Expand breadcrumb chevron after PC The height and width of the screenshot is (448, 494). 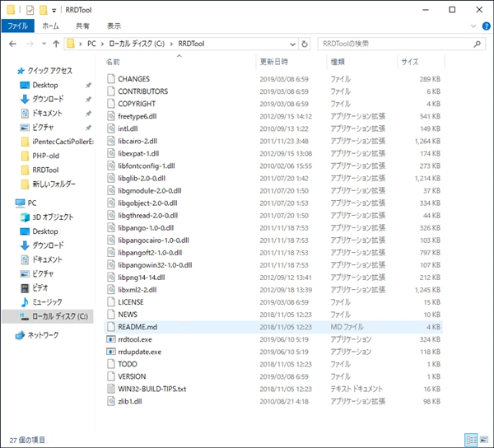[102, 44]
